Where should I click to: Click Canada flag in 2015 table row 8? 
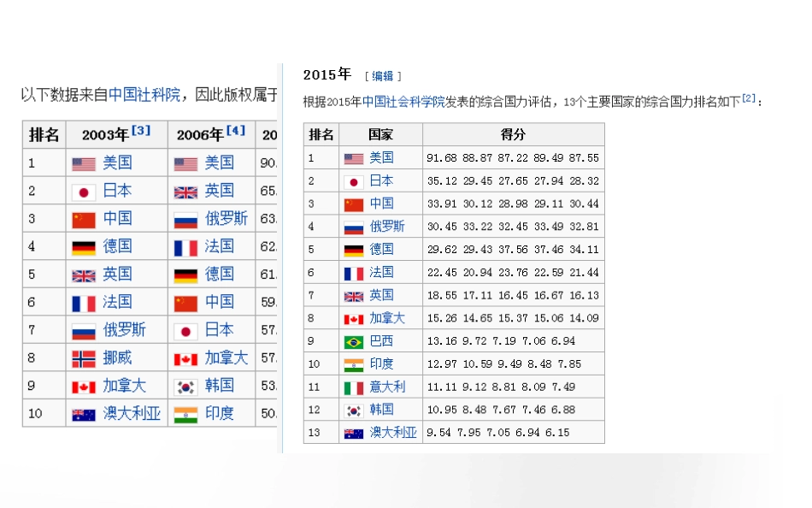[x=354, y=319]
